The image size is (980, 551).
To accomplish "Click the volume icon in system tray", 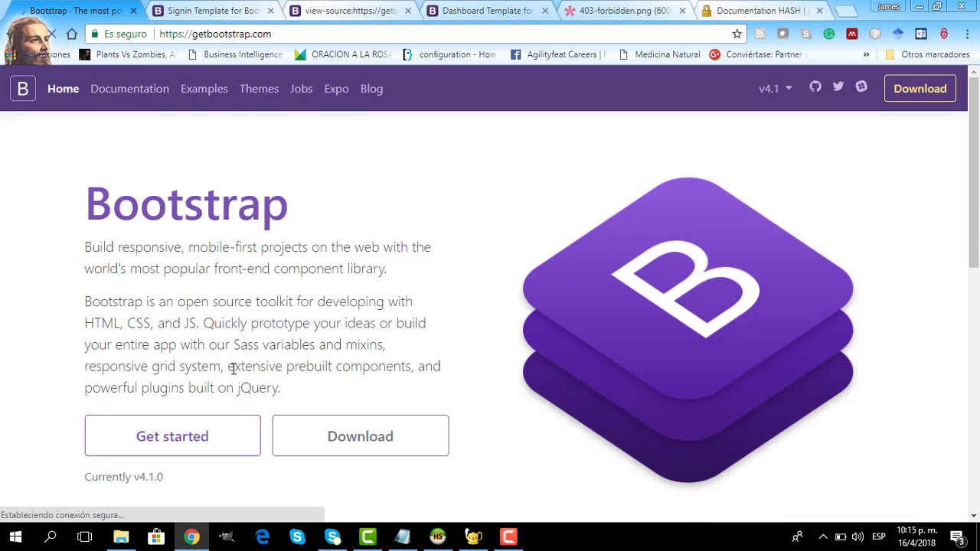I will (x=857, y=536).
